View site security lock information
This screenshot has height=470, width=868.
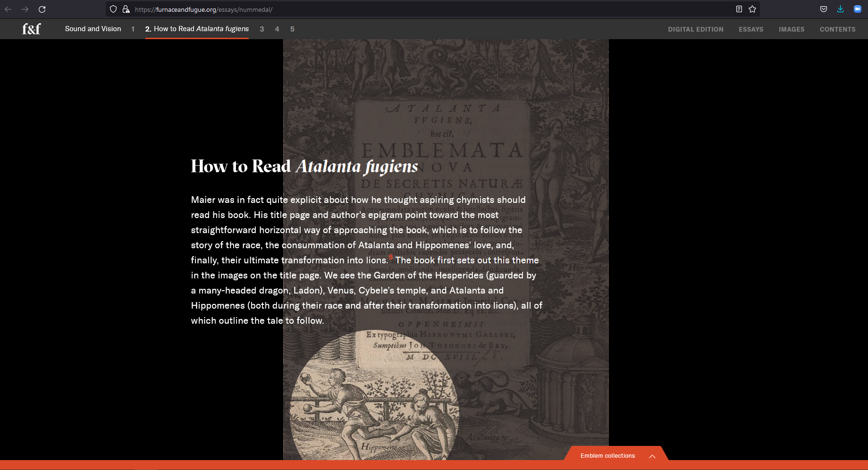pos(126,9)
